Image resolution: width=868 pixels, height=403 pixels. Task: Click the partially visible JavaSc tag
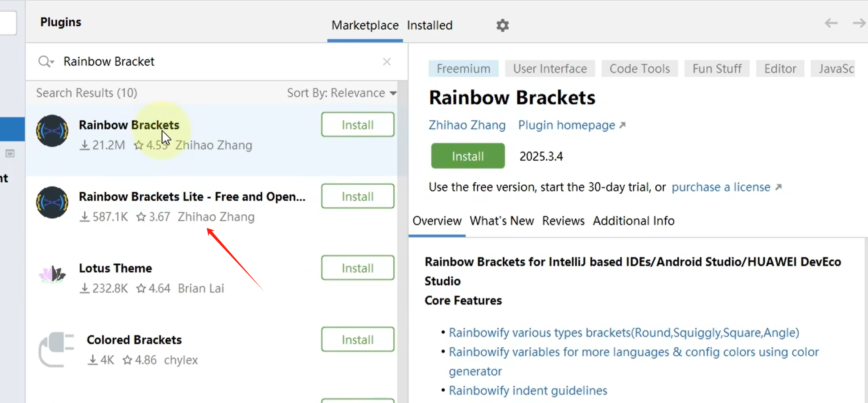coord(833,69)
